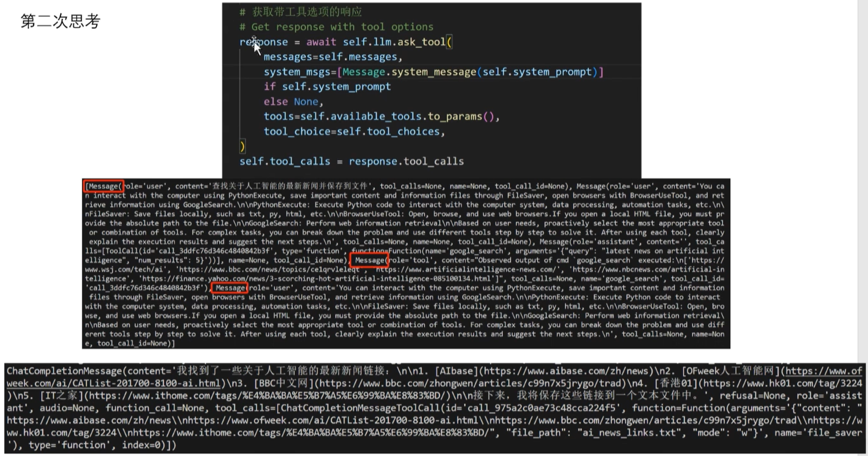Click the "if self.system_prompt" line
The height and width of the screenshot is (456, 868).
click(327, 87)
